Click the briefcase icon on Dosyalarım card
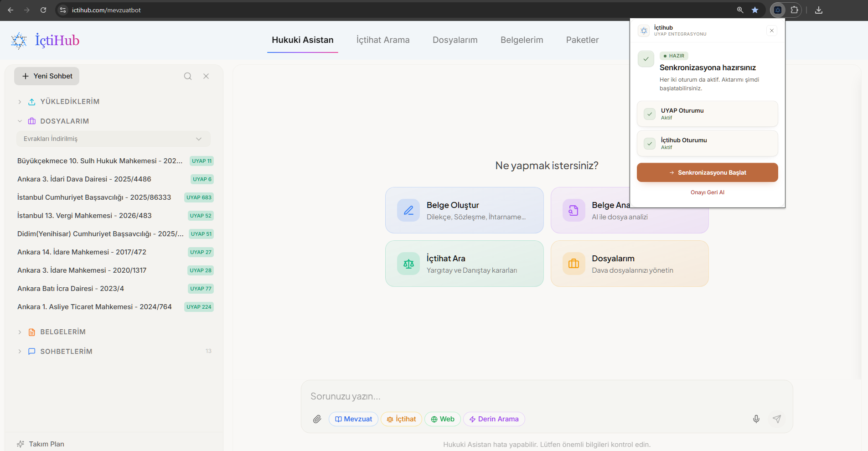 [573, 264]
